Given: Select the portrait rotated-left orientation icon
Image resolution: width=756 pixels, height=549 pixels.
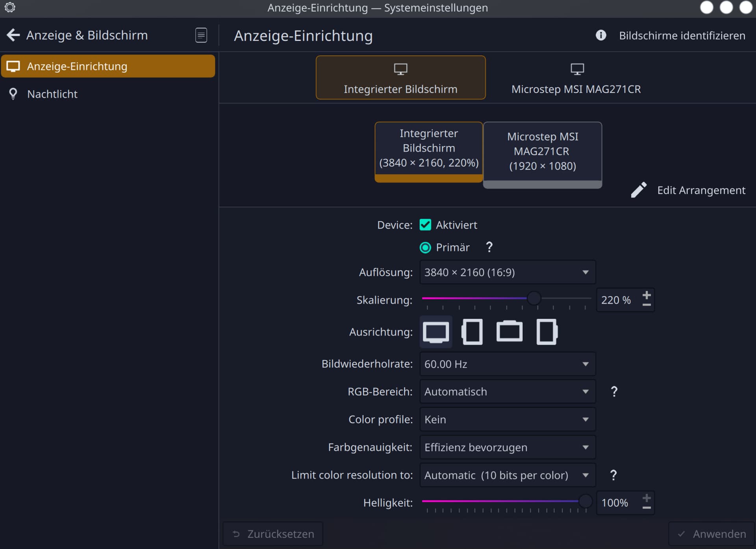Looking at the screenshot, I should (x=472, y=332).
